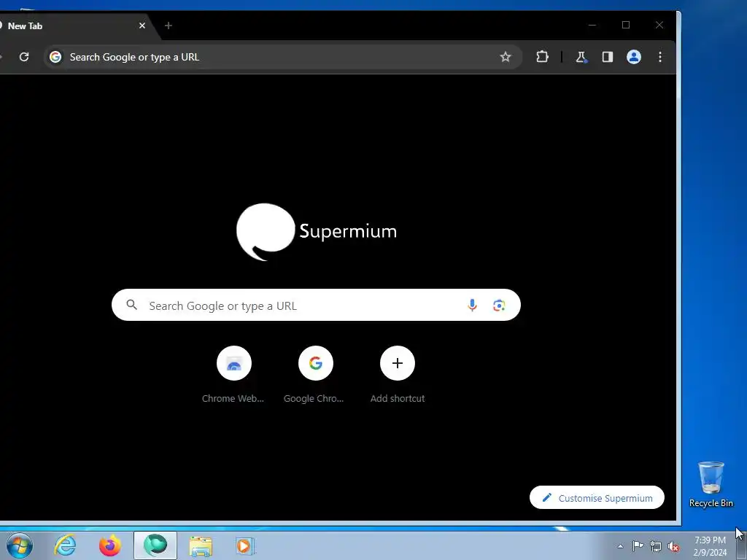Open the Chrome Labs flask icon
This screenshot has width=747, height=560.
[581, 57]
